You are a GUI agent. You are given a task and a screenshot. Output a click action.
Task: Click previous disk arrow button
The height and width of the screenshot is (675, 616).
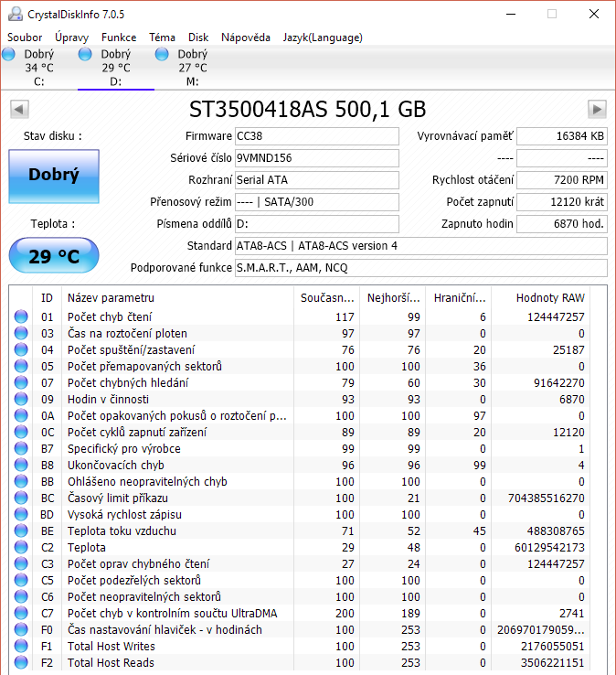19,110
